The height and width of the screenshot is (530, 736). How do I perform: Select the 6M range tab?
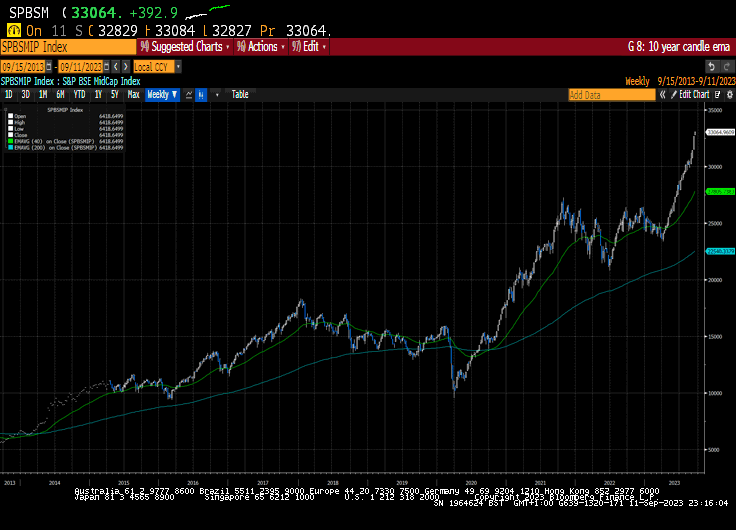60,95
